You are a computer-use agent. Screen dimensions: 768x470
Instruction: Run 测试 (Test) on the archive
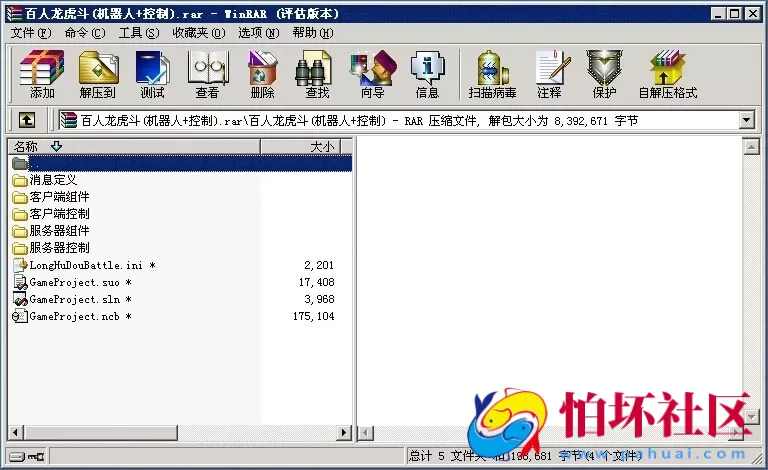pos(152,74)
